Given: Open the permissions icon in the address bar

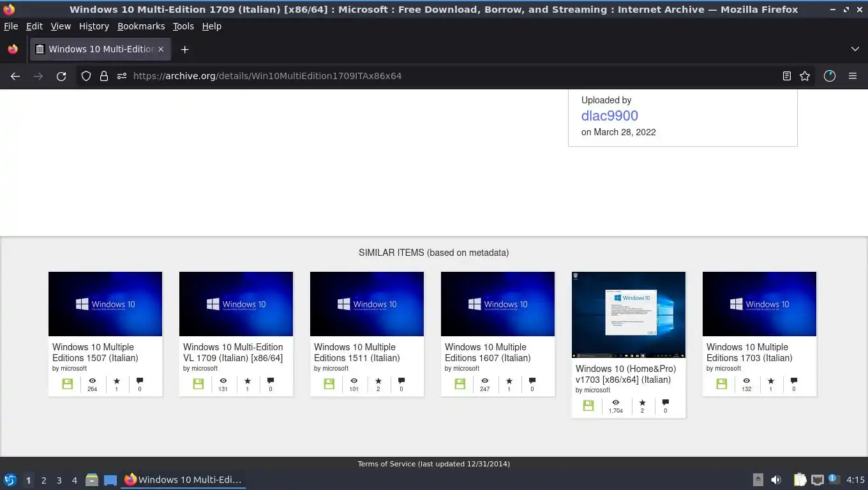Looking at the screenshot, I should click(x=122, y=76).
